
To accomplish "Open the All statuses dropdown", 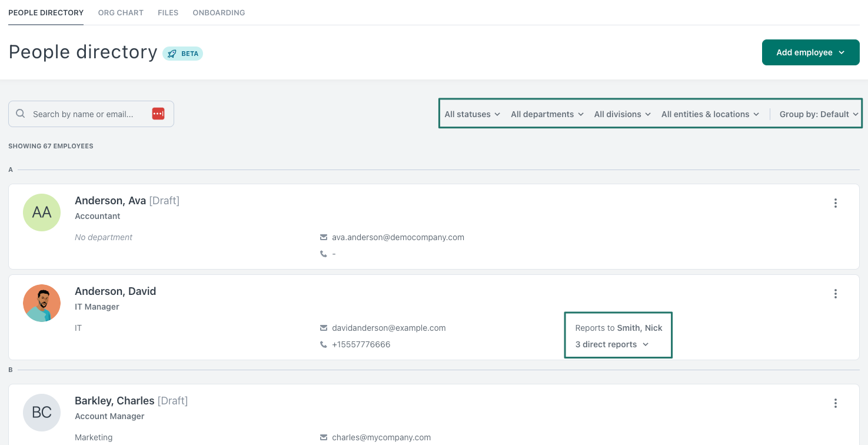I will tap(472, 114).
